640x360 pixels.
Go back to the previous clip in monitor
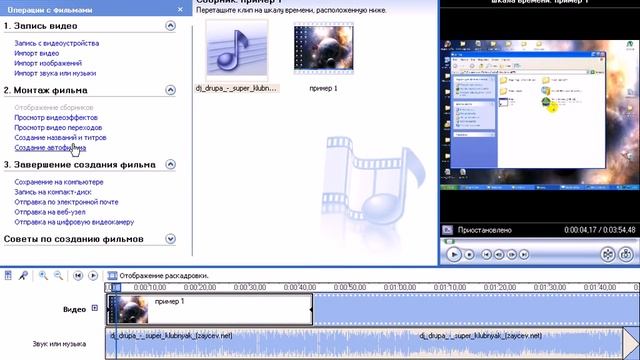[486, 254]
